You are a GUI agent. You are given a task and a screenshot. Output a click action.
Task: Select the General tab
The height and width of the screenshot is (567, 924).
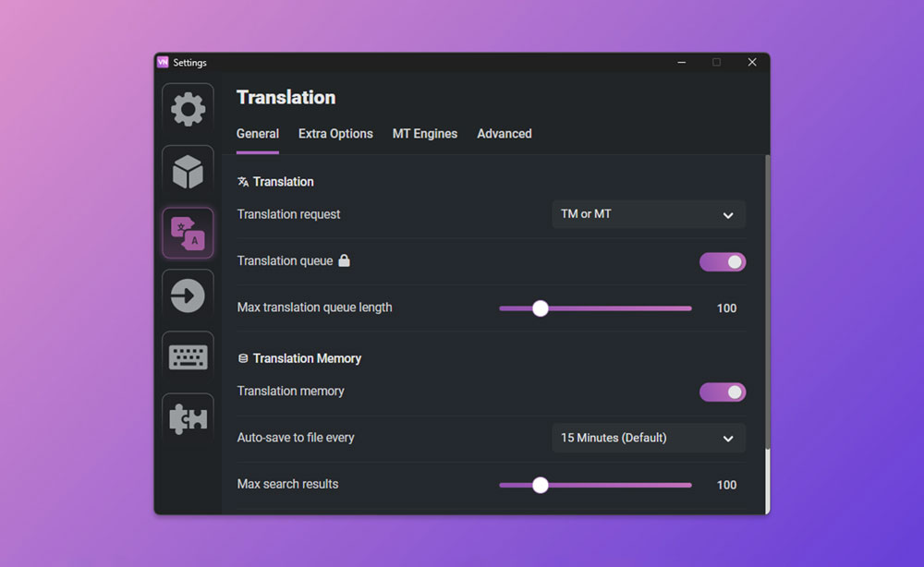coord(257,134)
